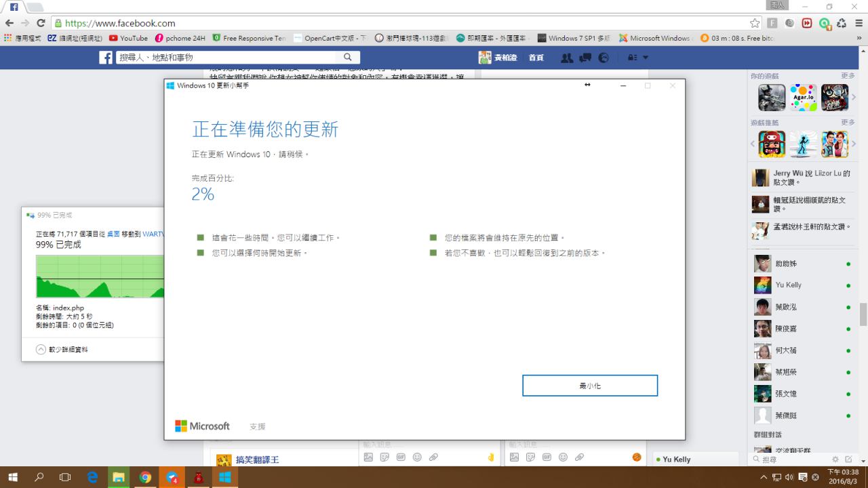Open the Yu Kelly chat tab at bottom

[695, 460]
